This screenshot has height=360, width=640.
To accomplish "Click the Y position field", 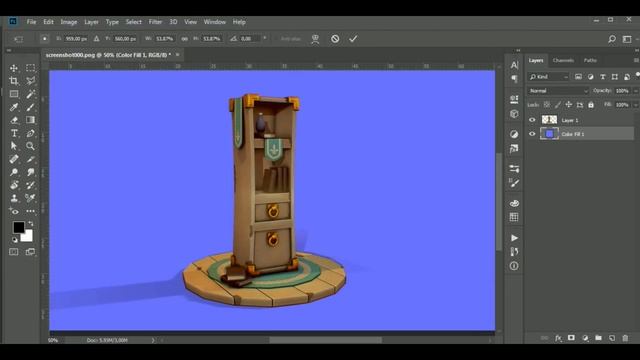I will click(x=125, y=39).
